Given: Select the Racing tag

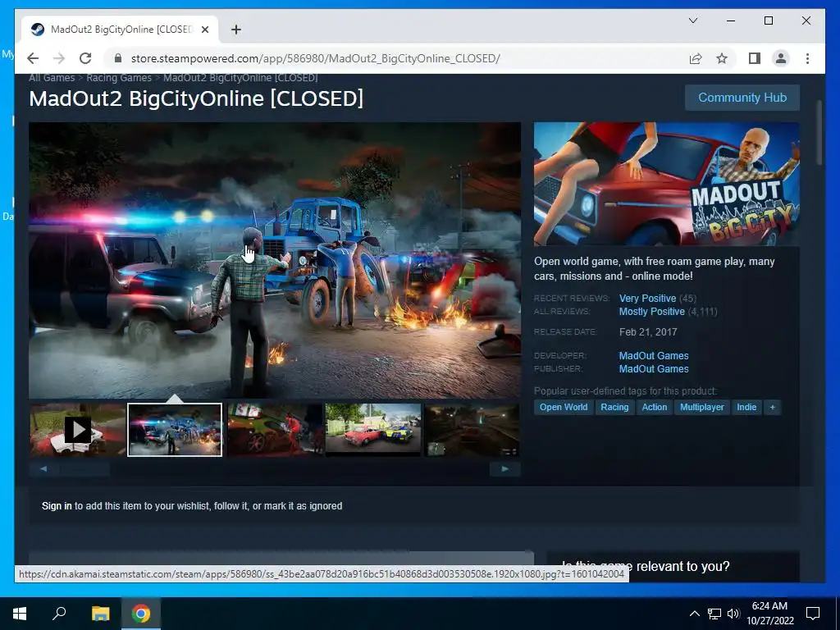Looking at the screenshot, I should (x=614, y=407).
